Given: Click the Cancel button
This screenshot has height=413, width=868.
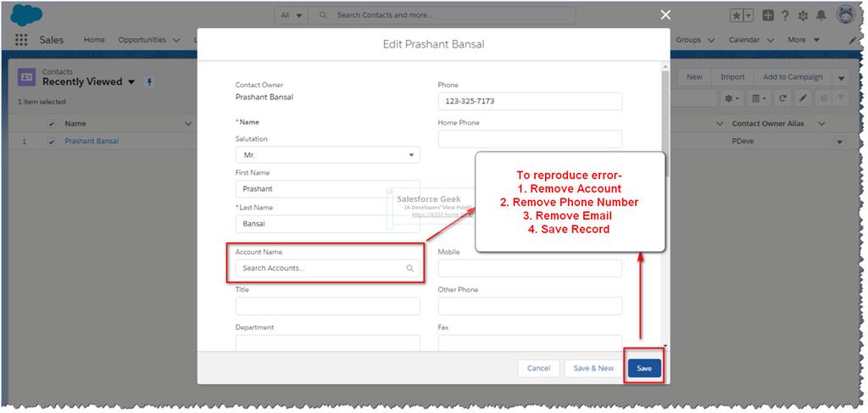Looking at the screenshot, I should (x=538, y=368).
